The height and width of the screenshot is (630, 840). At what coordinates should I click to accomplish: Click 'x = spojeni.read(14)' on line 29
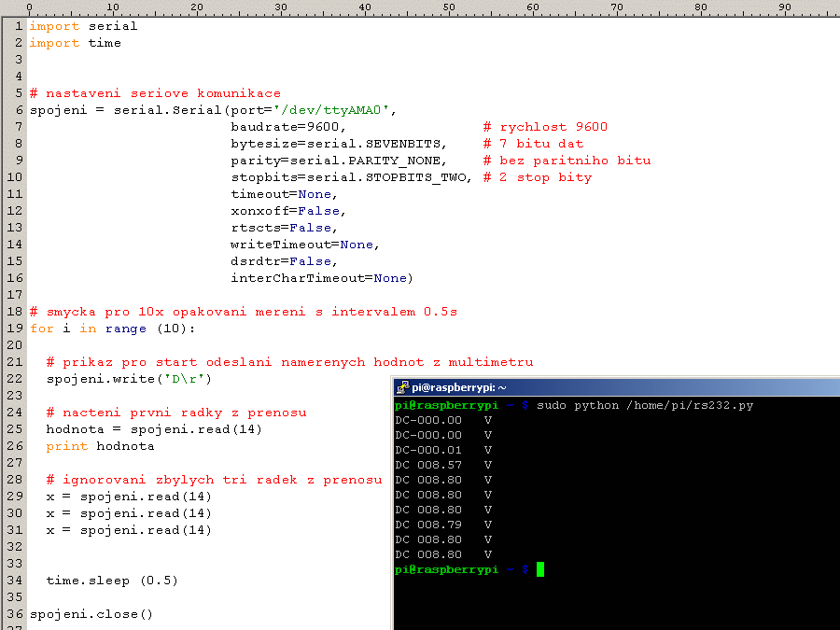[129, 497]
